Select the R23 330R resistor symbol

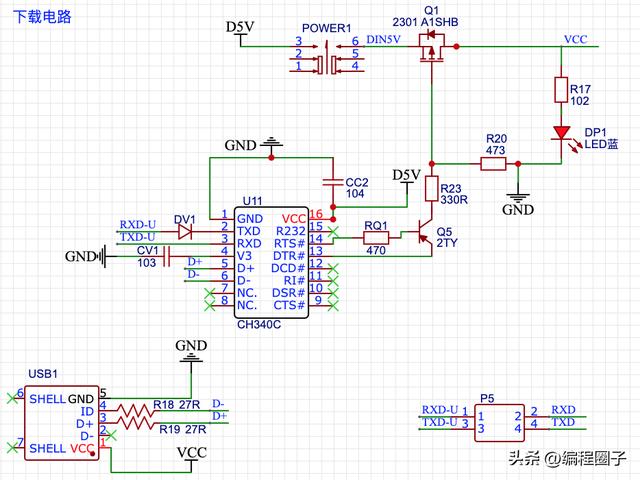[x=431, y=189]
